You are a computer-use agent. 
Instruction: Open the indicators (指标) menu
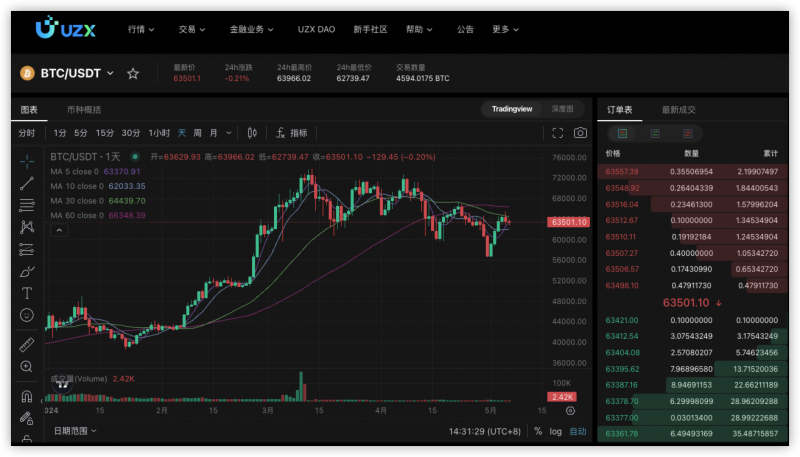click(x=291, y=133)
